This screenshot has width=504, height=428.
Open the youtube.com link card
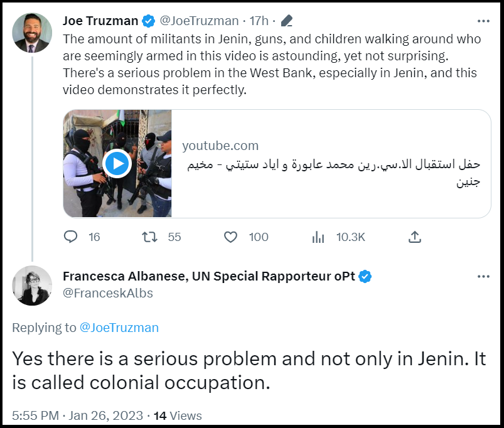click(x=277, y=164)
